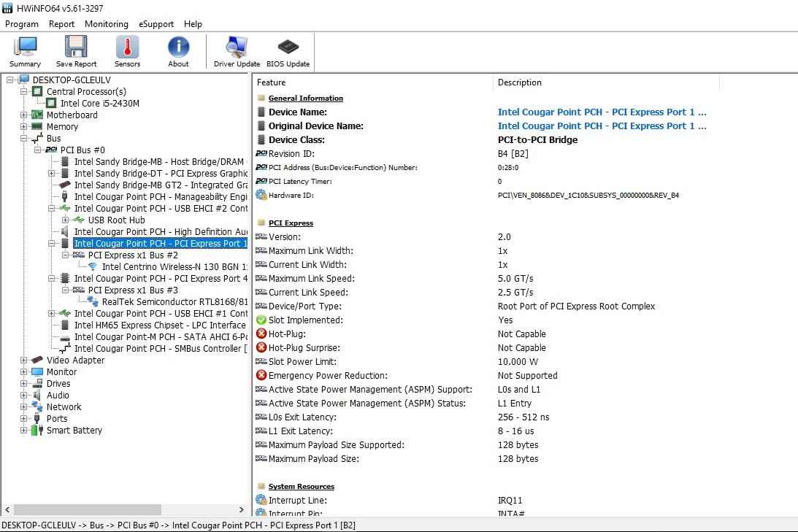Click the System Resources section heading
The height and width of the screenshot is (532, 798).
[x=302, y=487]
